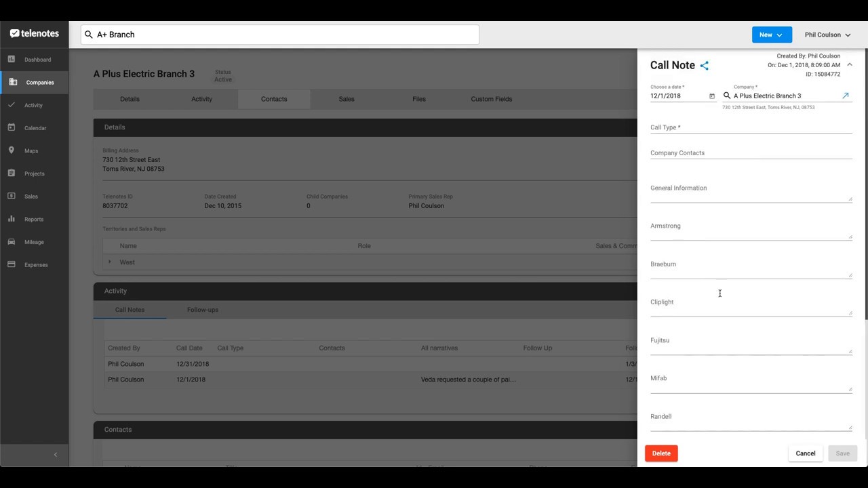Click the Call Note ID 15084772

point(823,75)
